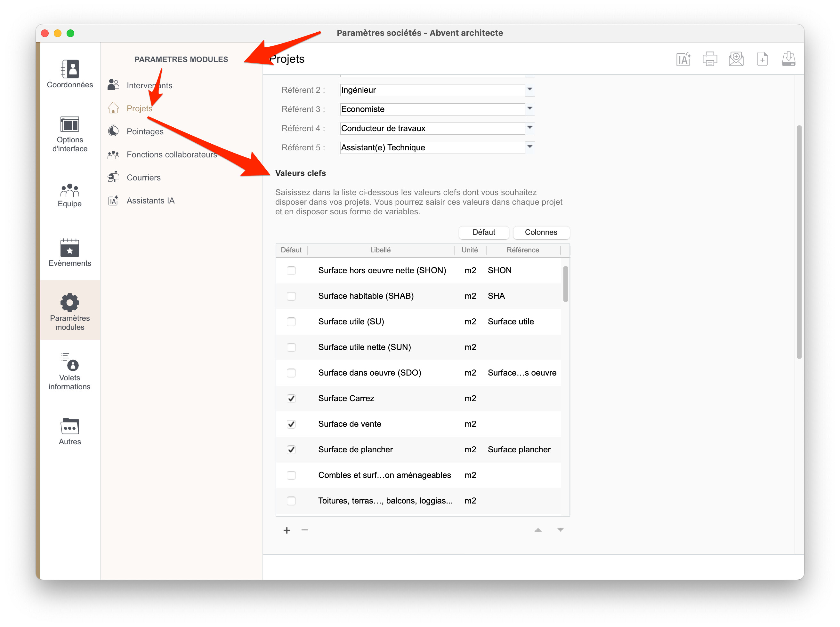This screenshot has height=627, width=840.
Task: Click the Assistants IA icon
Action: (x=113, y=200)
